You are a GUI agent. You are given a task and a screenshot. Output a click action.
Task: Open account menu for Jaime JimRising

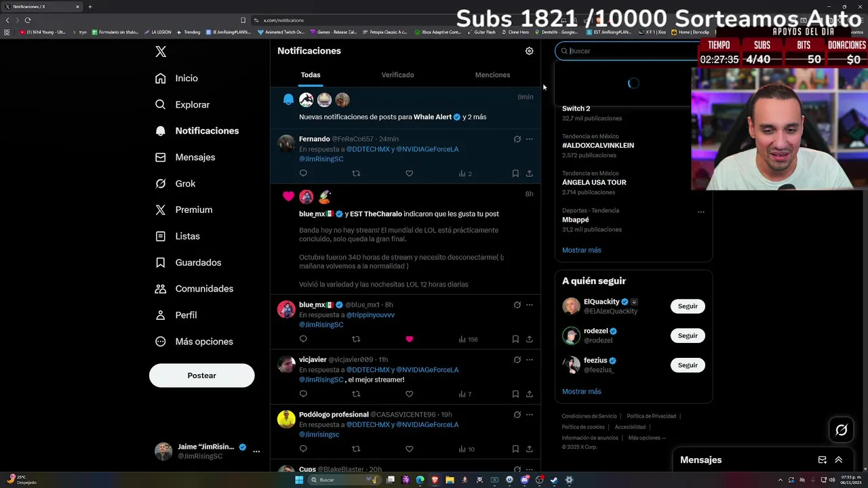208,451
